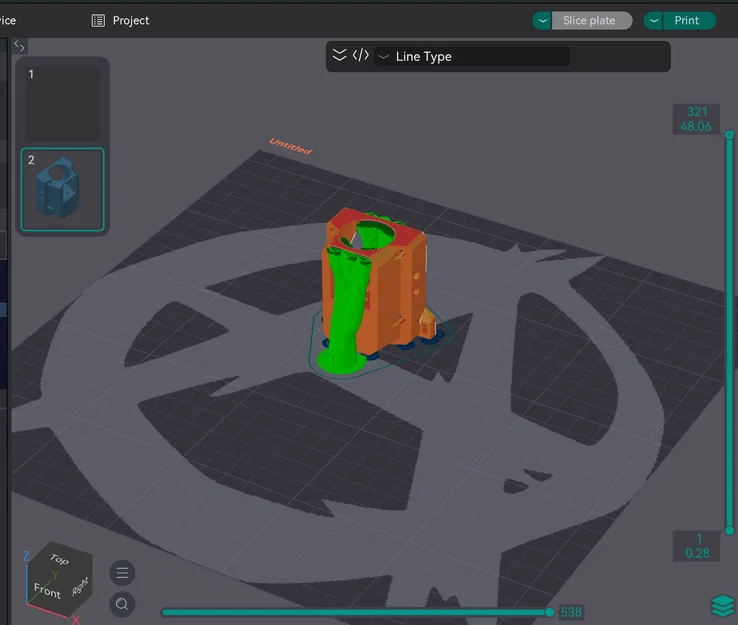Click the upper layer slider handle
The width and height of the screenshot is (738, 625).
click(x=730, y=135)
